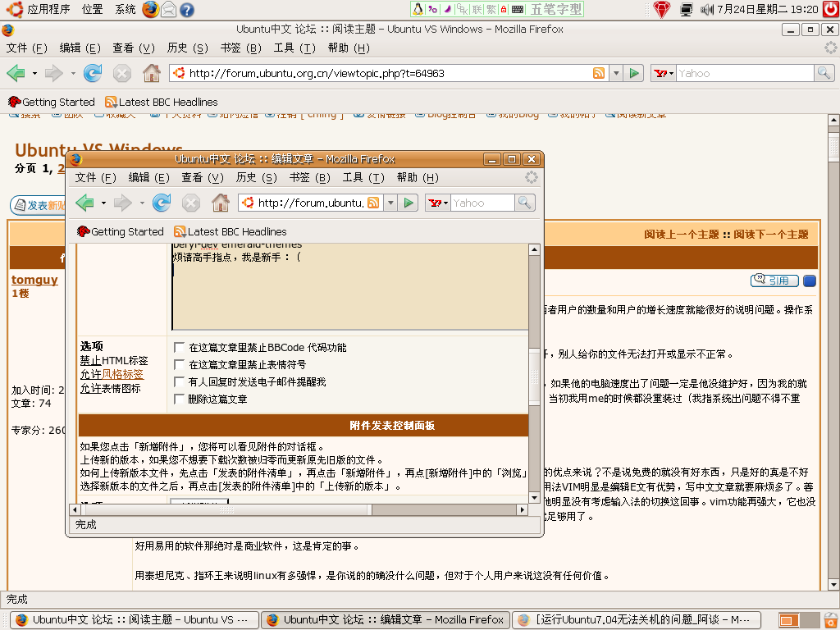Image resolution: width=840 pixels, height=630 pixels.
Task: Click the network monitor icon in tray
Action: click(687, 9)
